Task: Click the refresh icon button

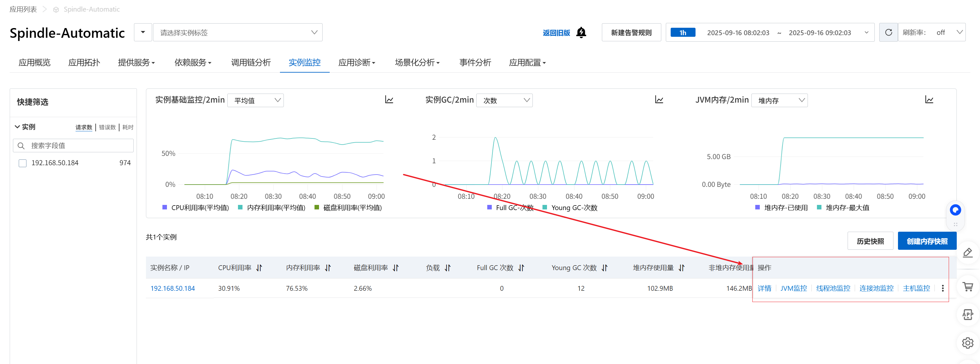Action: [x=888, y=33]
